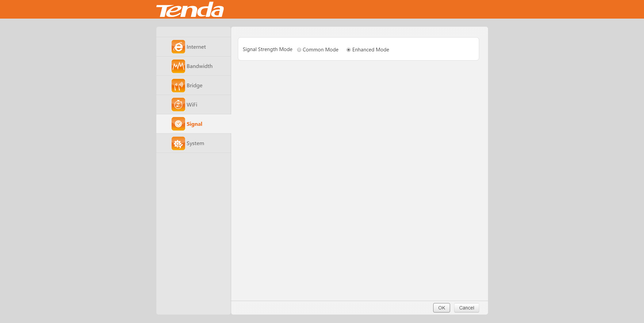The image size is (644, 323).
Task: Select the Enhanced Mode radio button
Action: pyautogui.click(x=349, y=50)
